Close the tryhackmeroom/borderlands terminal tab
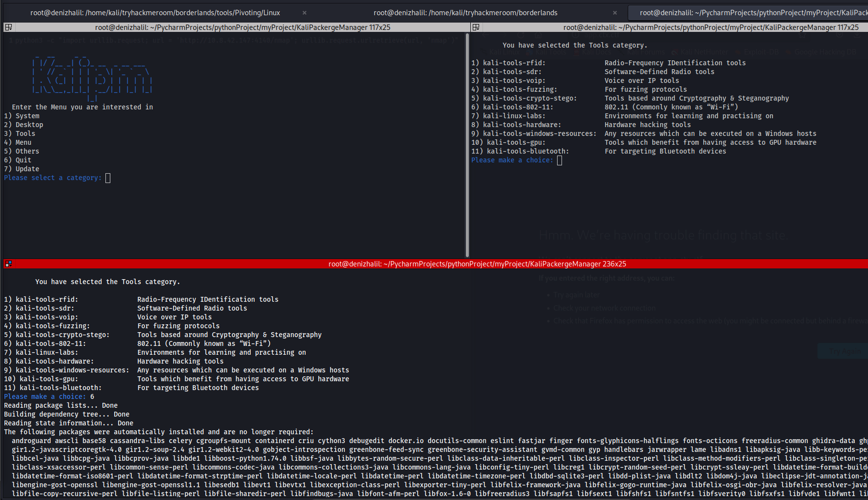This screenshot has width=868, height=500. pos(614,13)
